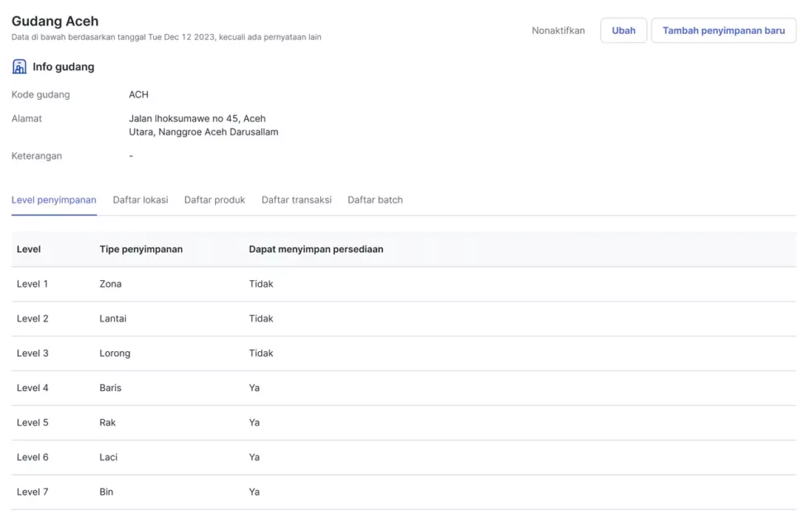This screenshot has height=519, width=812.
Task: Click the Info gudang heading
Action: [63, 67]
